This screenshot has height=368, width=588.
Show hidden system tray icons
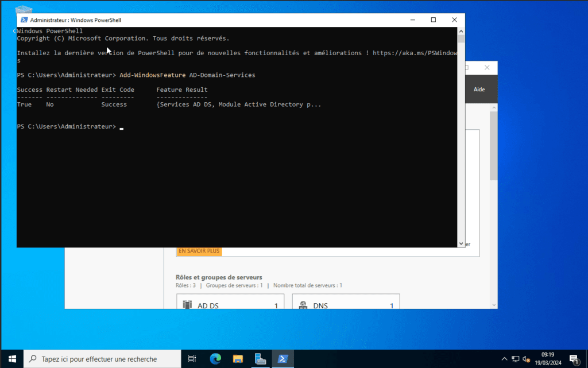(504, 359)
